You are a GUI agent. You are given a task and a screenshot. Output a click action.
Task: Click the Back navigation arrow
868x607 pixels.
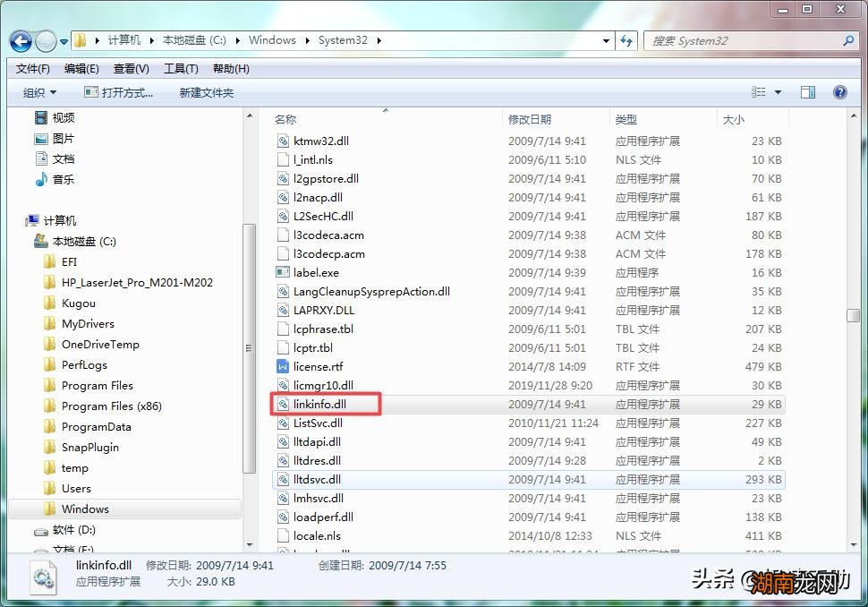coord(20,41)
